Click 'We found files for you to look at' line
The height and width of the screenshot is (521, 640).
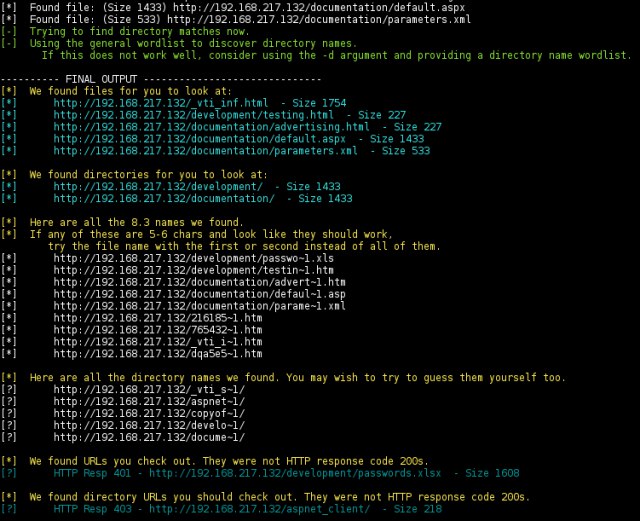(x=130, y=91)
